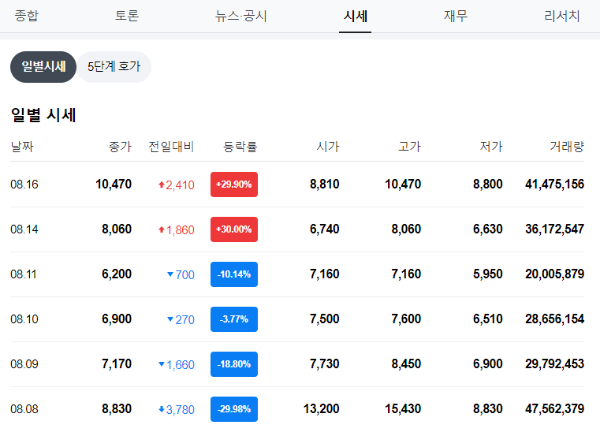Click the +30.00% red badge
This screenshot has height=429, width=600.
point(234,229)
